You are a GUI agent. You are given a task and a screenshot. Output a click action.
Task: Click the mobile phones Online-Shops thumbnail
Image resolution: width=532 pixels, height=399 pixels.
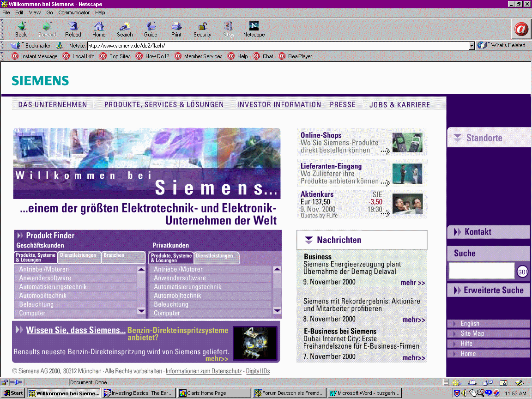[407, 143]
